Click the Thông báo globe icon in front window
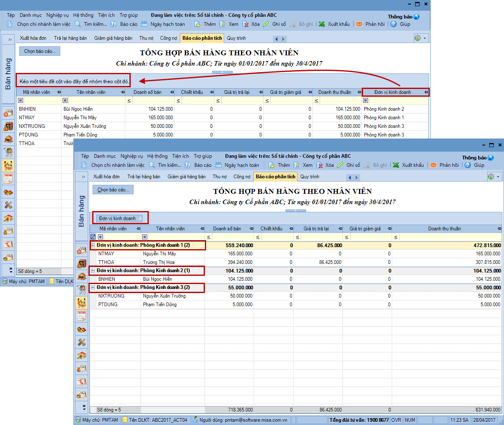Image resolution: width=504 pixels, height=425 pixels. click(490, 158)
